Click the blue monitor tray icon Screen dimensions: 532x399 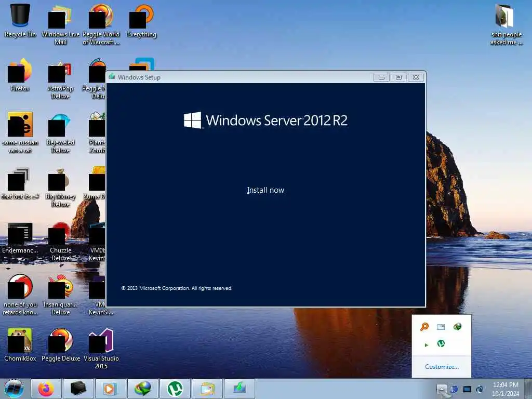point(467,389)
